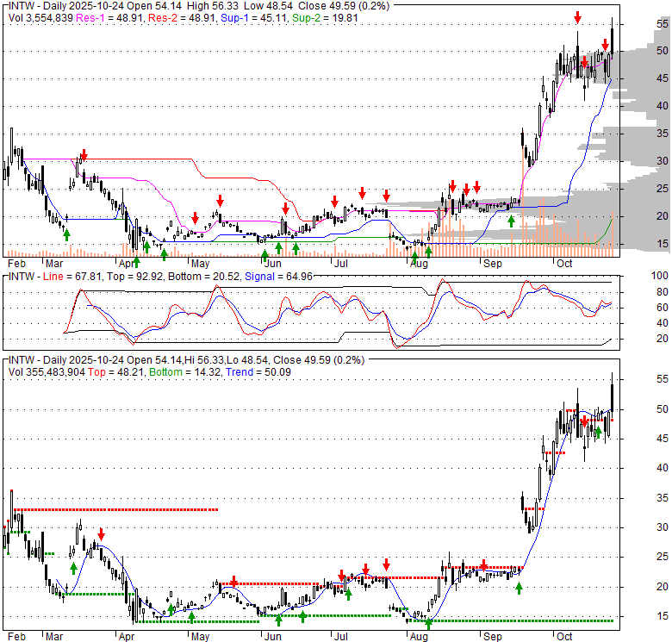Click the highest red sell arrow in October
The width and height of the screenshot is (672, 642).
(x=577, y=18)
